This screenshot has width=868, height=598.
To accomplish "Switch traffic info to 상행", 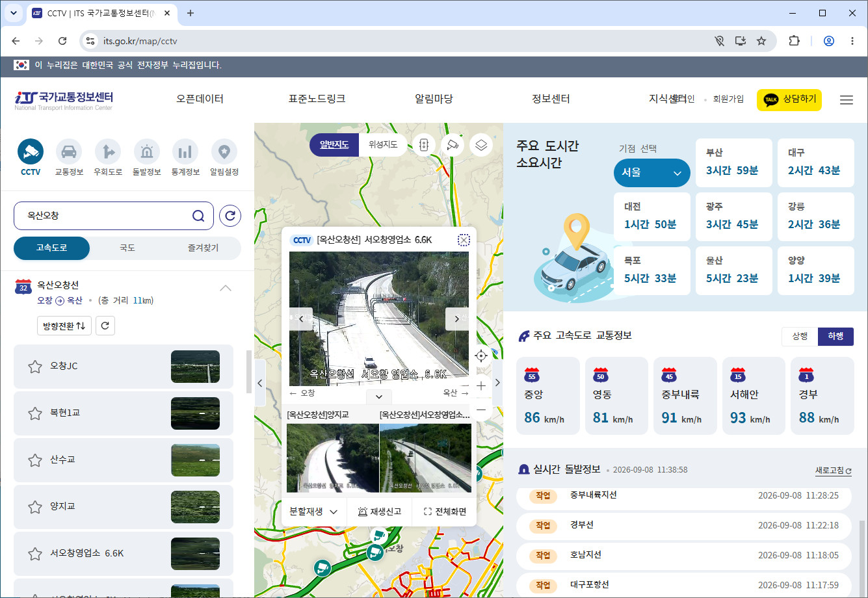I will (800, 336).
